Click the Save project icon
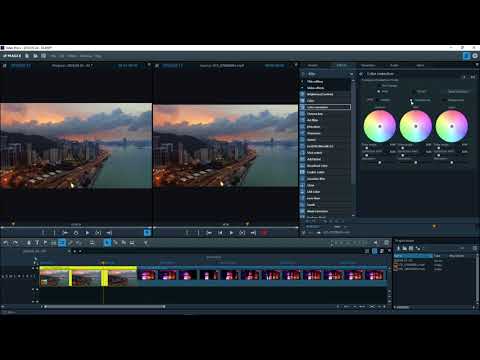Screen dimensions: 480x360 44,56
